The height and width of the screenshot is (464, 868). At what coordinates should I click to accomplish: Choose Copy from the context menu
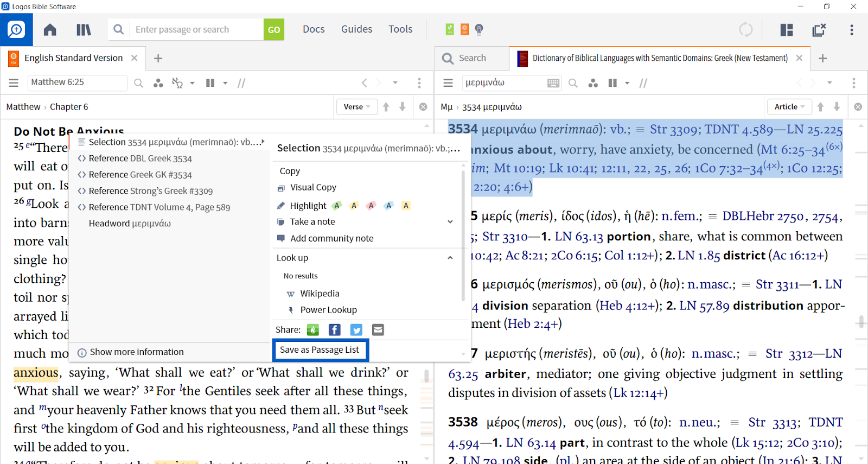point(290,171)
